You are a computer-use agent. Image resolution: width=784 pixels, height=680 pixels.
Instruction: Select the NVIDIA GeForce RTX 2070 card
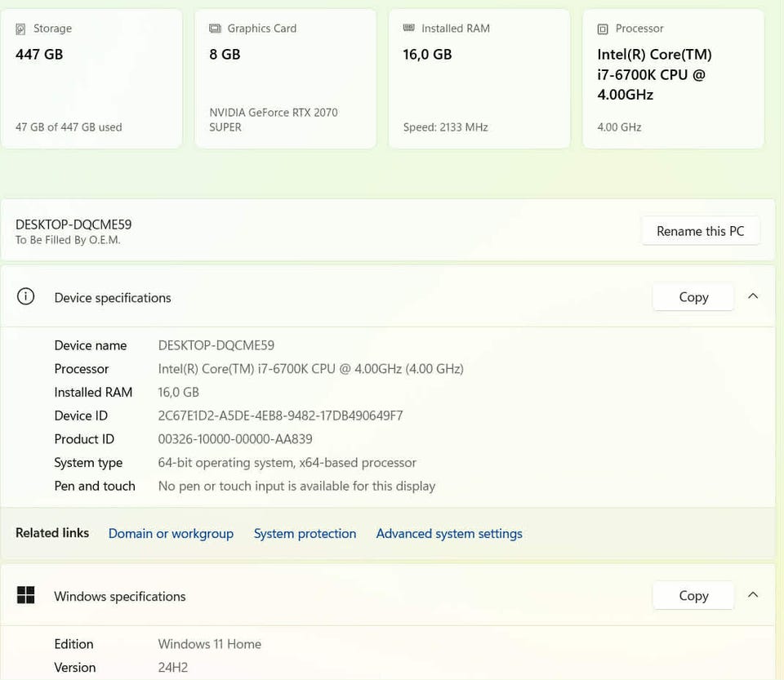tap(285, 79)
